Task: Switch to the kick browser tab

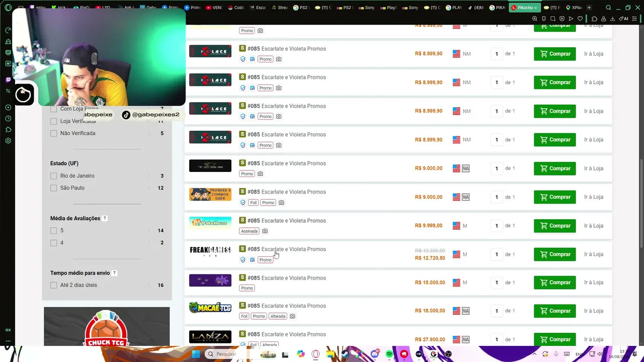Action: point(60,8)
